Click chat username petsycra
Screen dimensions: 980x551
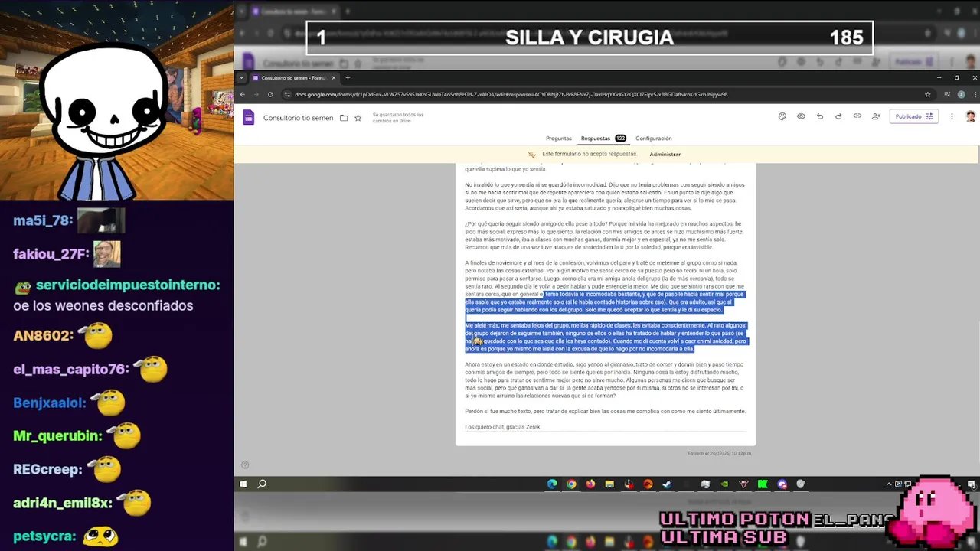coord(44,536)
